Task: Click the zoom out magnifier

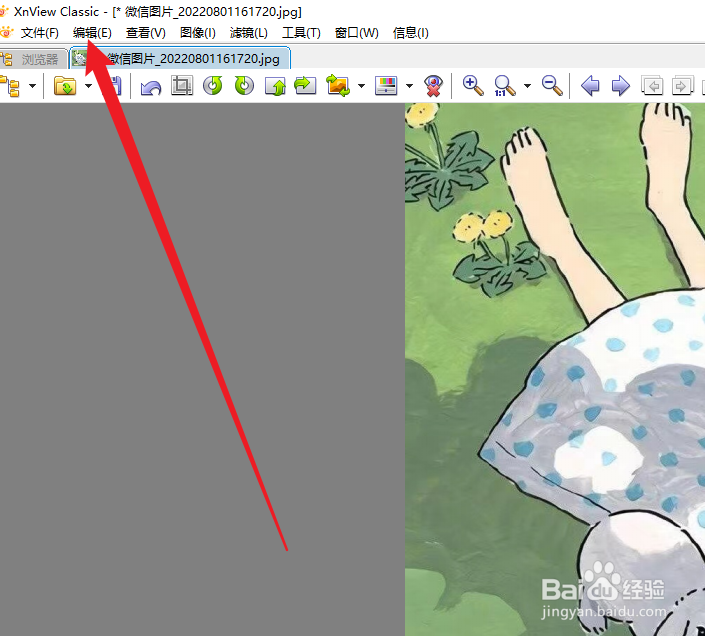Action: (x=552, y=85)
